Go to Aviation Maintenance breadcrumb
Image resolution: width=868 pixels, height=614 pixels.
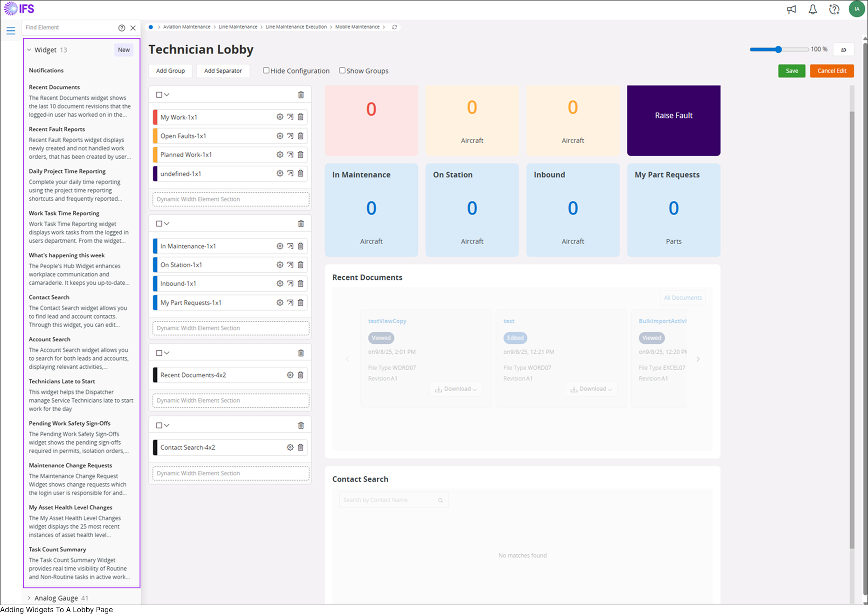coord(187,27)
